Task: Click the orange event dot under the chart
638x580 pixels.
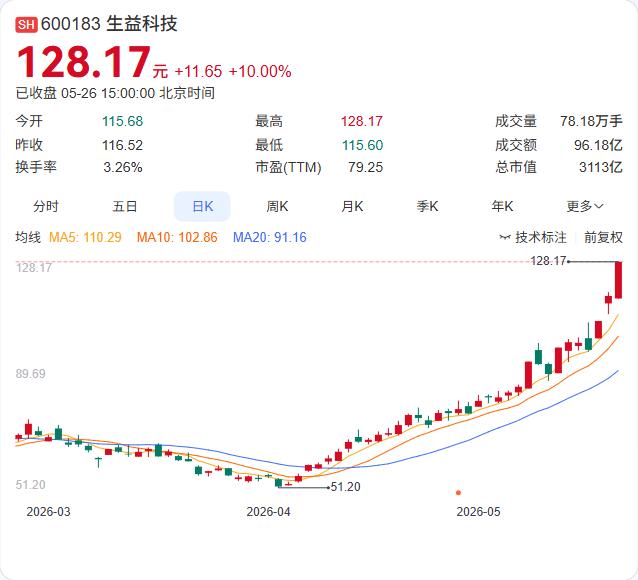Action: coord(458,492)
